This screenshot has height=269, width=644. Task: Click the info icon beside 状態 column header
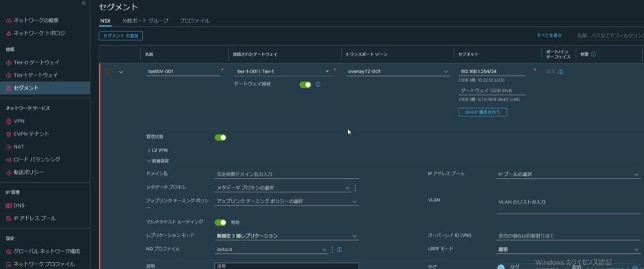593,55
